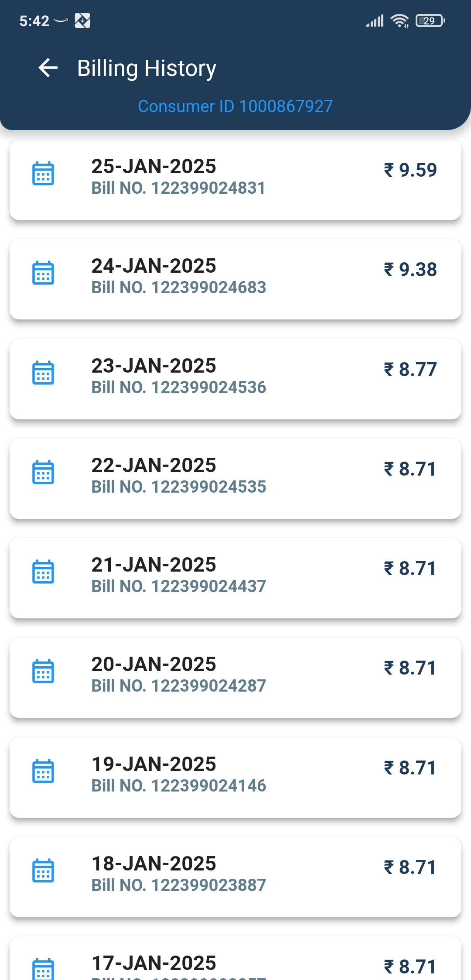Click calendar icon for 24-JAN-2025 bill
This screenshot has height=980, width=471.
43,273
